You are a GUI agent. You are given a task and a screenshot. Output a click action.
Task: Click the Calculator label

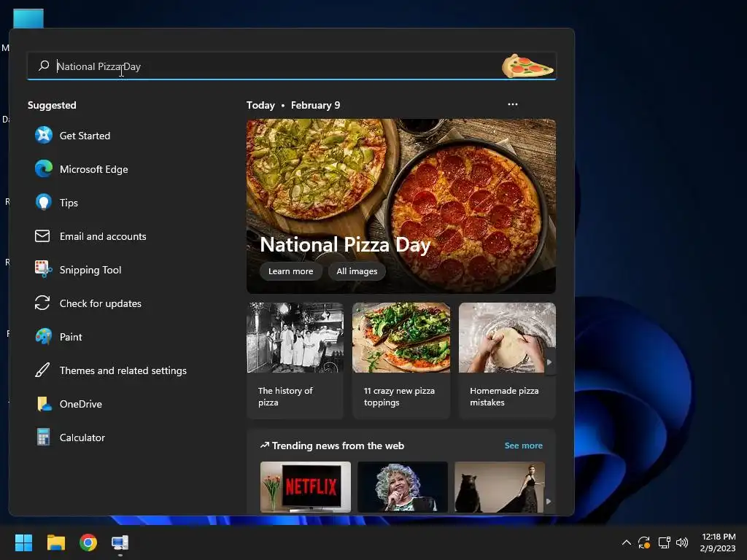point(82,437)
